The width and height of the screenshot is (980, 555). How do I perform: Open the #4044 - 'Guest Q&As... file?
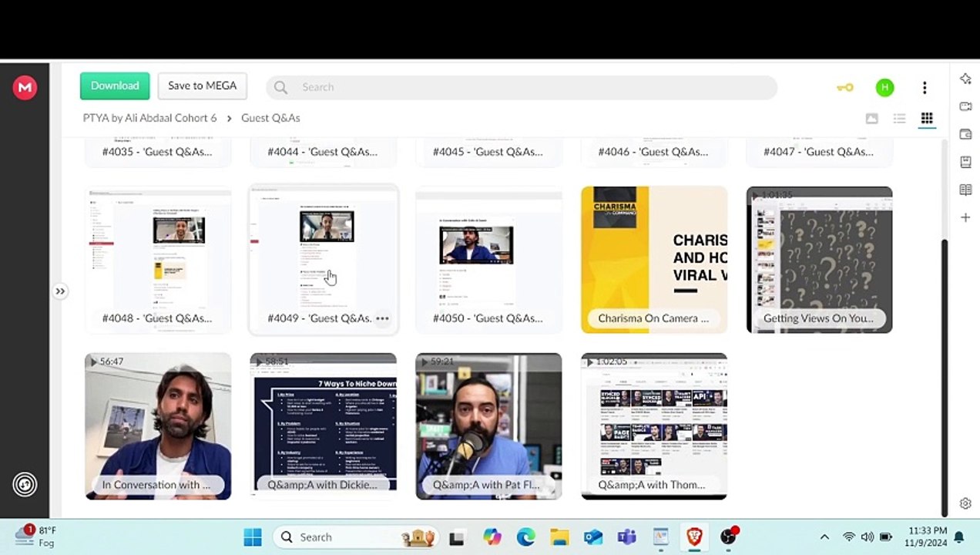323,152
